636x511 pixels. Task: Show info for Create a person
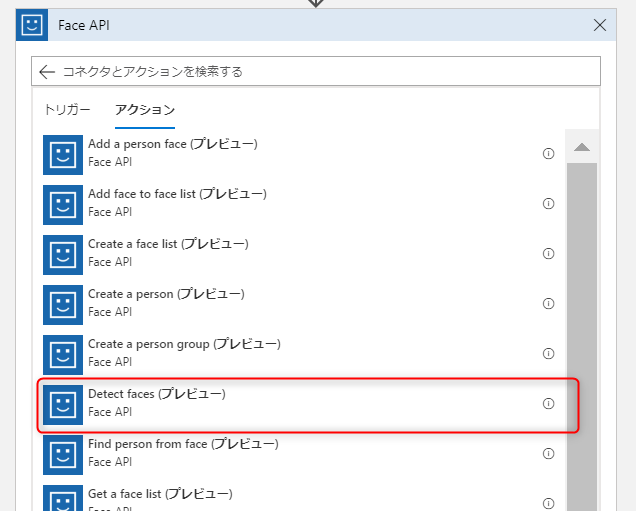(x=548, y=303)
